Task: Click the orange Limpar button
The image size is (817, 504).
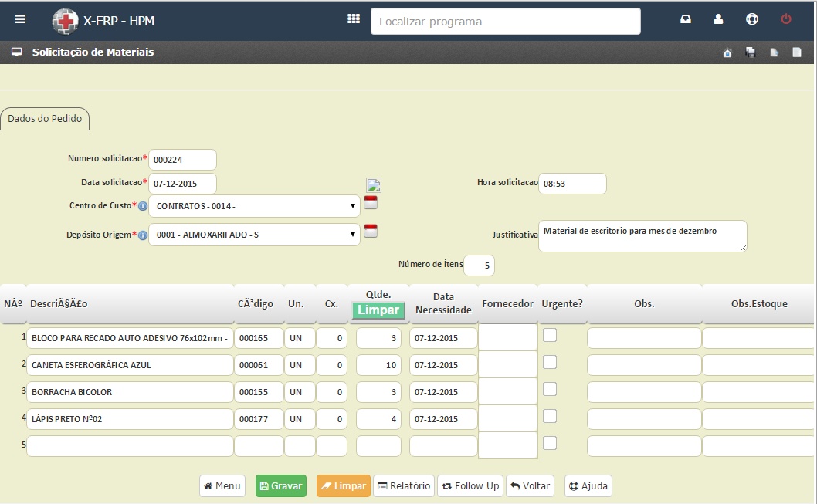Action: (x=344, y=485)
